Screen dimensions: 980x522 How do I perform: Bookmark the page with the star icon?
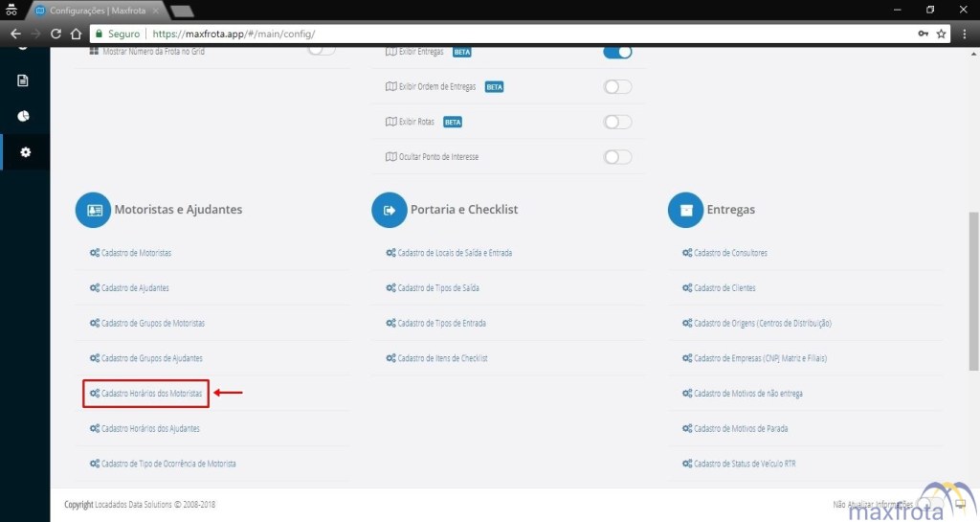(942, 34)
